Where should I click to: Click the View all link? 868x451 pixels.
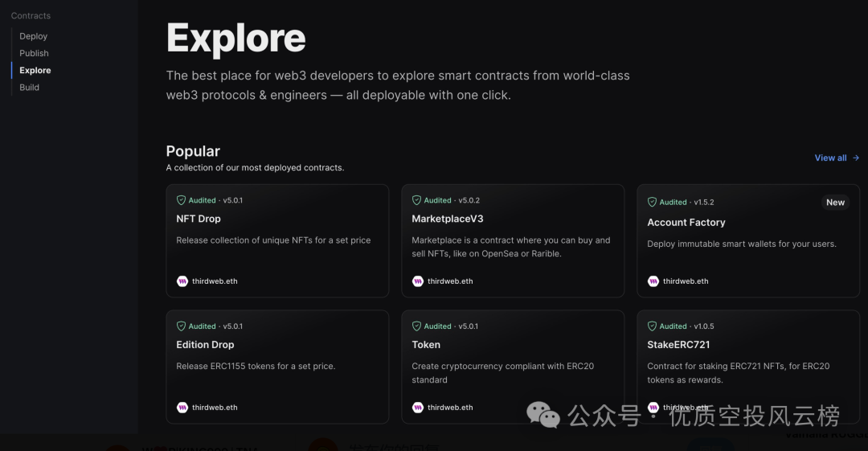[x=830, y=158]
